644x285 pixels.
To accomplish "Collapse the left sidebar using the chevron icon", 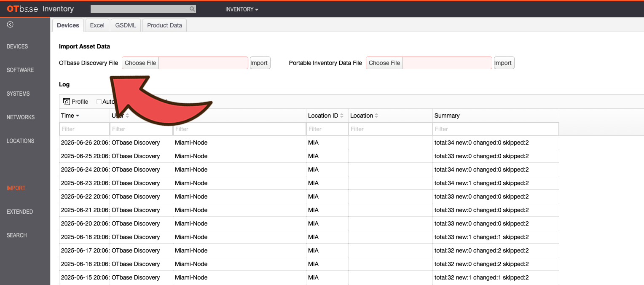I will (x=9, y=24).
